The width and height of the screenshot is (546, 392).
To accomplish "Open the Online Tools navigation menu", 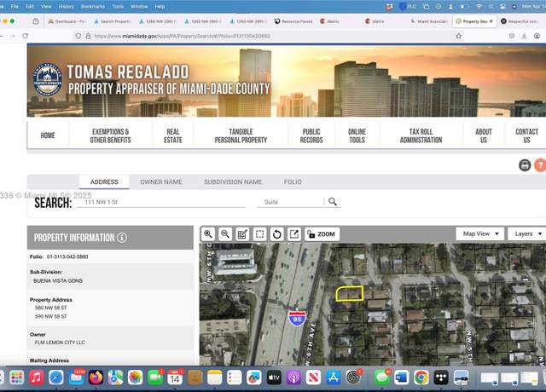I will pos(357,135).
